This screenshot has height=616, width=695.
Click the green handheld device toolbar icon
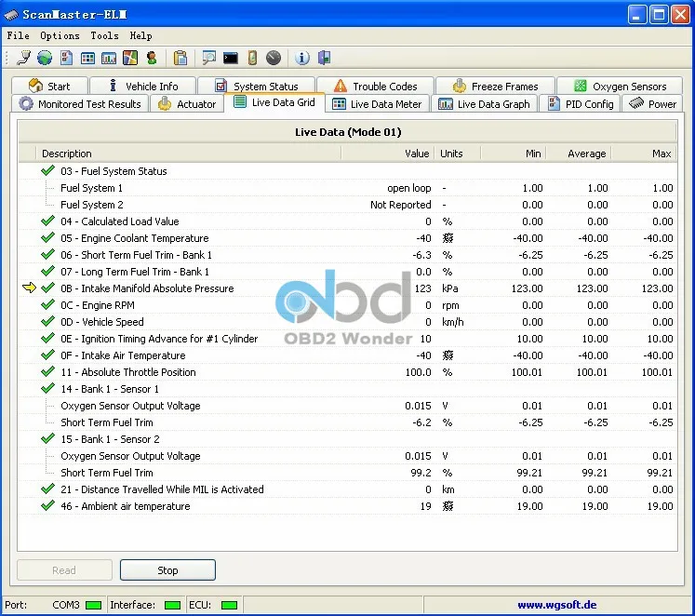click(252, 58)
